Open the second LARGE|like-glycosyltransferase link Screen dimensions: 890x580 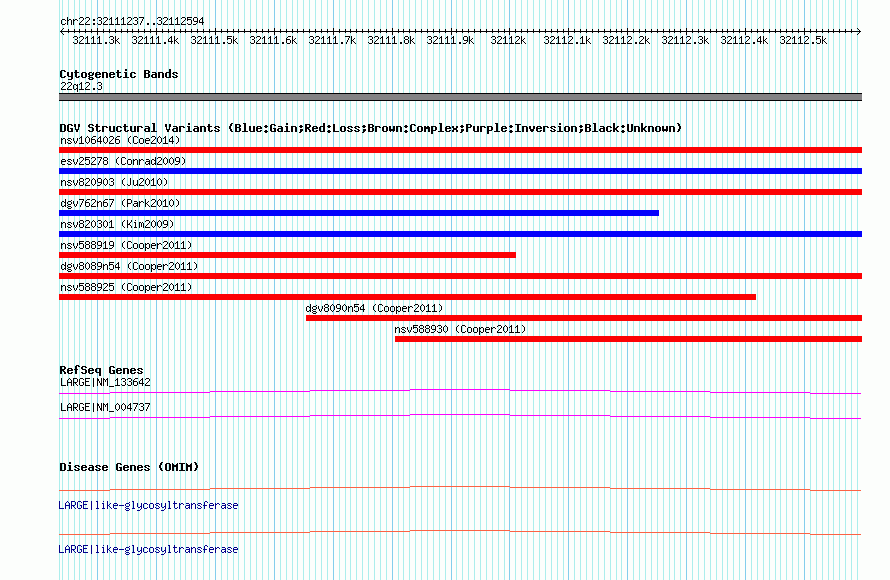pyautogui.click(x=148, y=549)
